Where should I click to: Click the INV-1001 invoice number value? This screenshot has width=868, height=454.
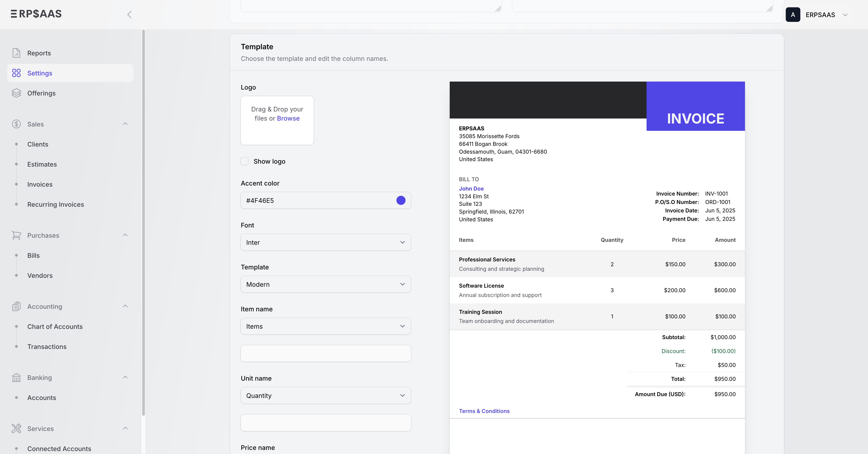[716, 193]
